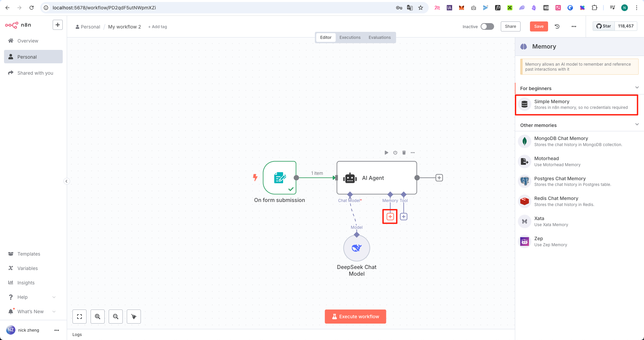Reload the browser page
The width and height of the screenshot is (644, 340).
point(32,8)
